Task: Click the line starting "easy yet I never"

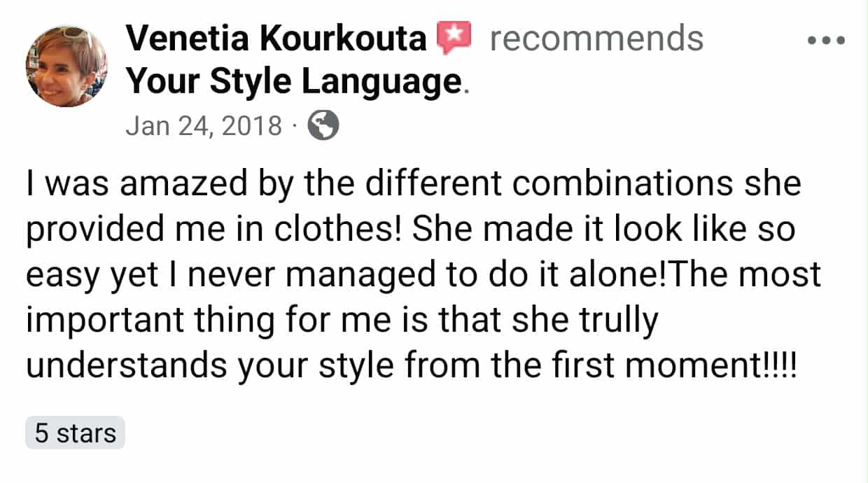Action: point(423,276)
